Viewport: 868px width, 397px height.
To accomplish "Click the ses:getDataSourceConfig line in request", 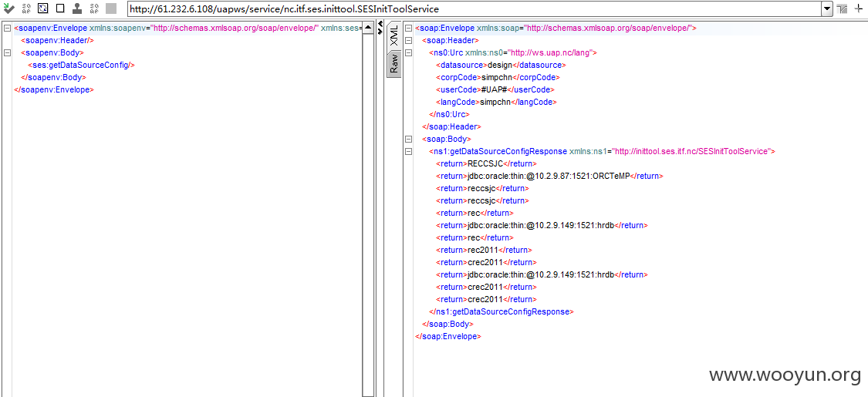I will pos(81,66).
